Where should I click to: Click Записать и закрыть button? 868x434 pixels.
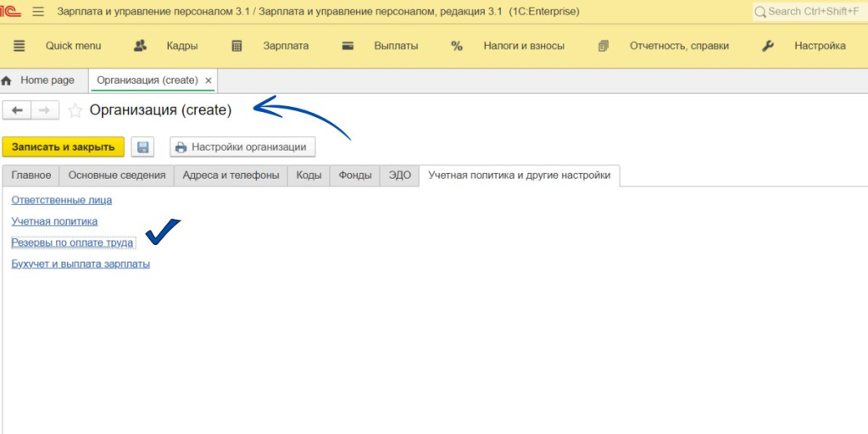[x=63, y=147]
